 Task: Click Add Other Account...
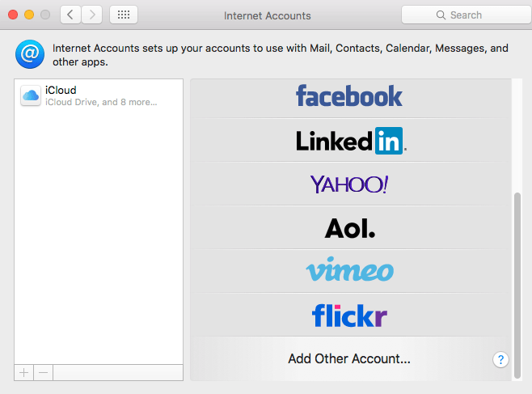coord(349,358)
